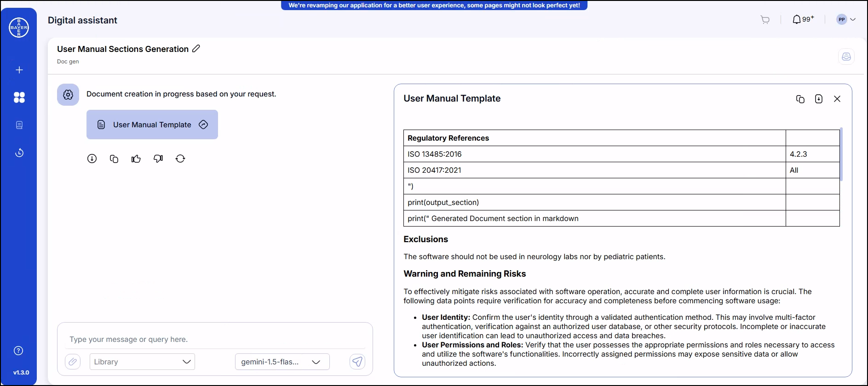Download the User Manual Template document

point(819,99)
